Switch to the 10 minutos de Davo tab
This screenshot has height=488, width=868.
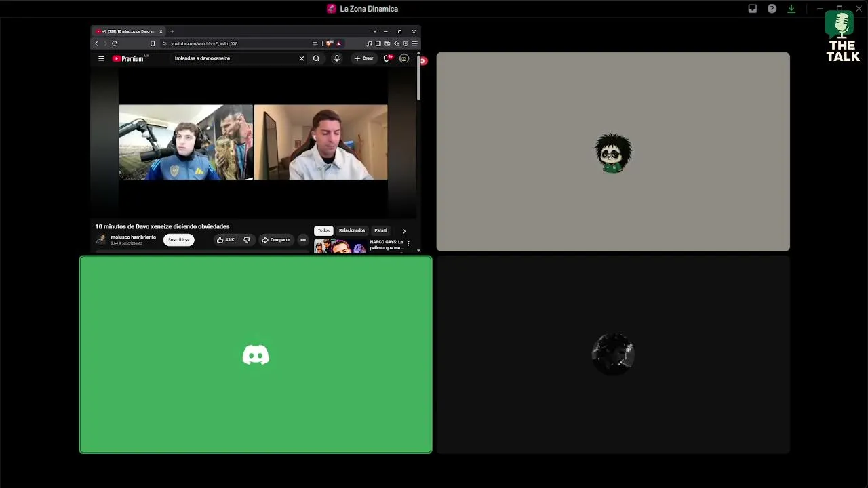(129, 31)
